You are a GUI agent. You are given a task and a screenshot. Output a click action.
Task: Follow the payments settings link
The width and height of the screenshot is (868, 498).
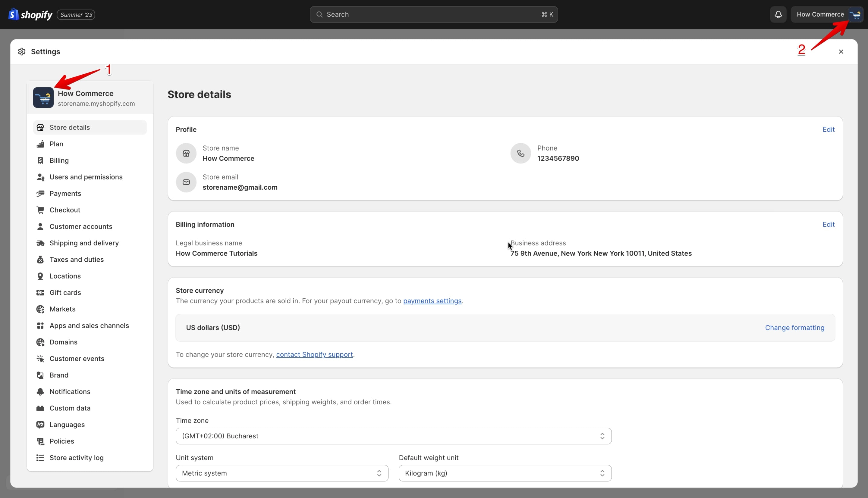pos(432,301)
